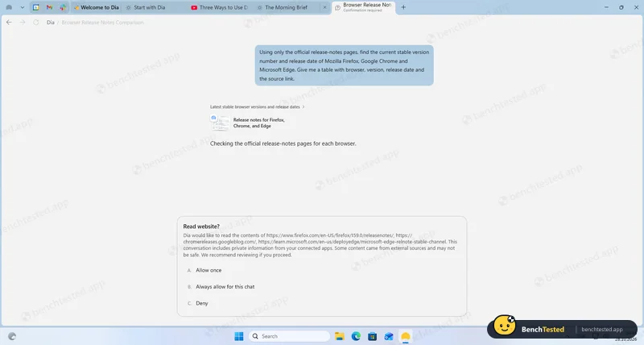This screenshot has width=644, height=345.
Task: Restore down the Dia browser window
Action: pyautogui.click(x=621, y=7)
